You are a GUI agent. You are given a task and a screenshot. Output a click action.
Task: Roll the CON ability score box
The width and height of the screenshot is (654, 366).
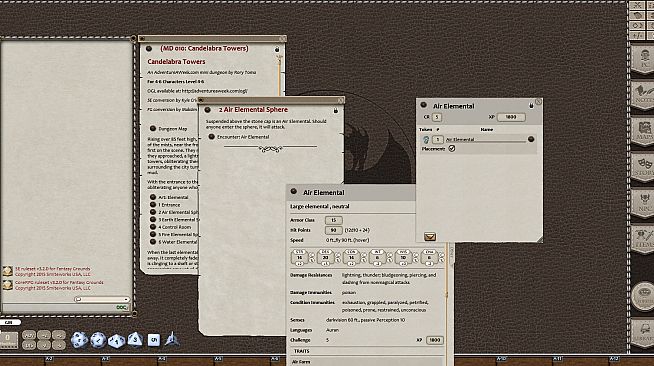click(351, 258)
